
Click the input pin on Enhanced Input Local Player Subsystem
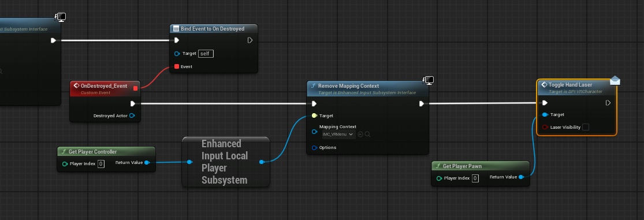pos(189,162)
